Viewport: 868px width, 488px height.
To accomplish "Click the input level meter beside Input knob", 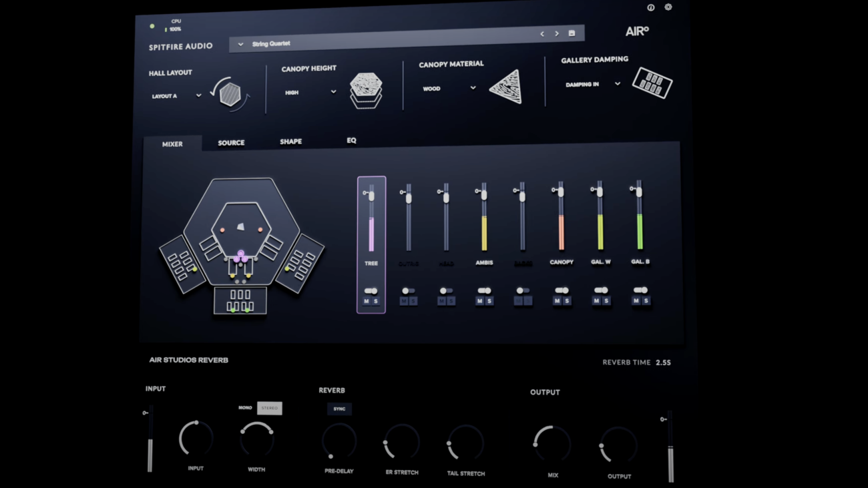I will click(x=150, y=439).
